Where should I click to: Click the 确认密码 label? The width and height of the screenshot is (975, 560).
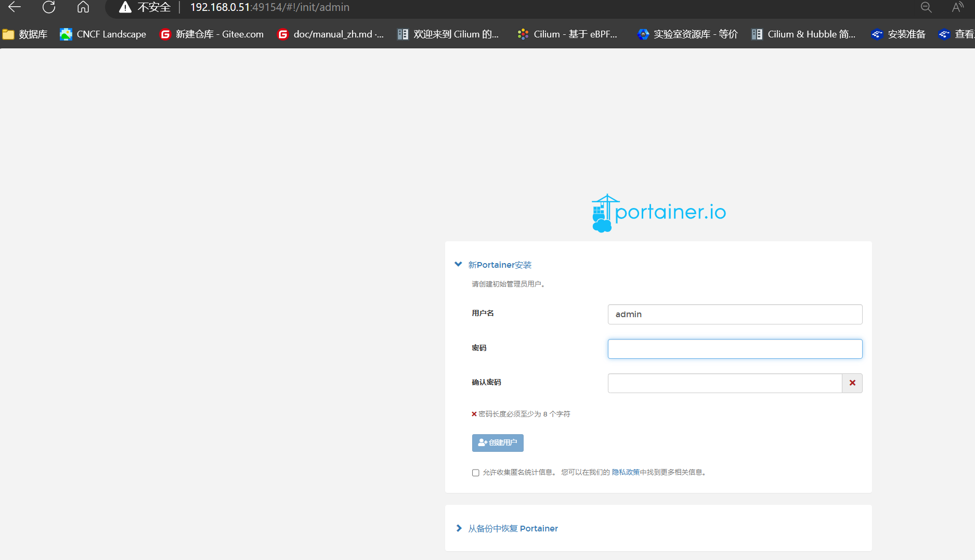tap(486, 383)
